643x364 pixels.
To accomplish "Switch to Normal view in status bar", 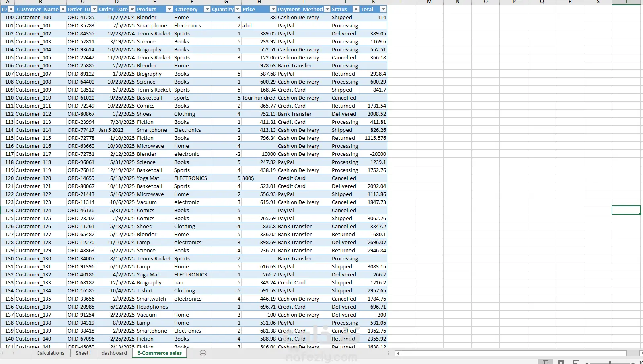I will point(545,362).
